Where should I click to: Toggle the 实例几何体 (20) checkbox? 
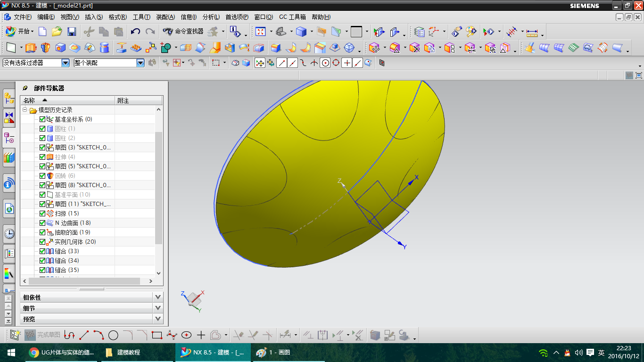(x=42, y=242)
